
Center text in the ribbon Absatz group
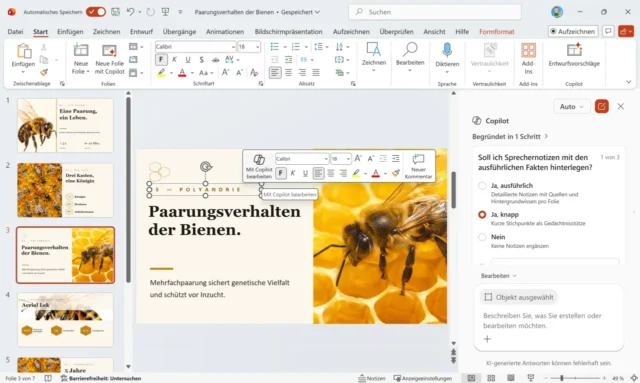click(289, 73)
